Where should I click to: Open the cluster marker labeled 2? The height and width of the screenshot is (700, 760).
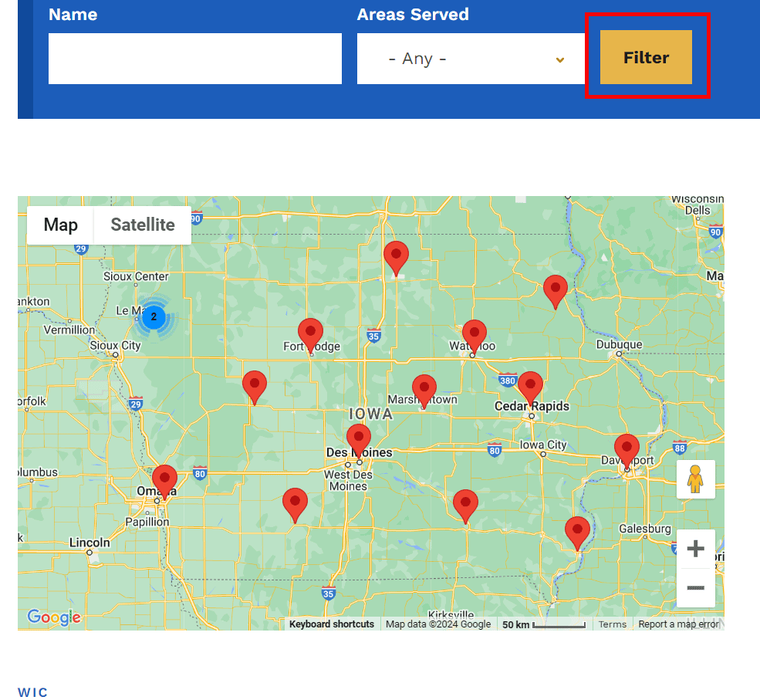154,317
